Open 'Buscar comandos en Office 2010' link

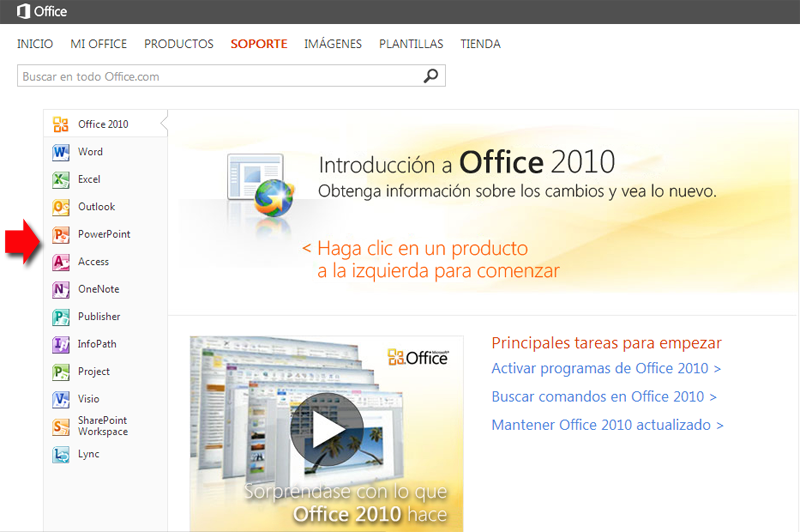tap(604, 397)
